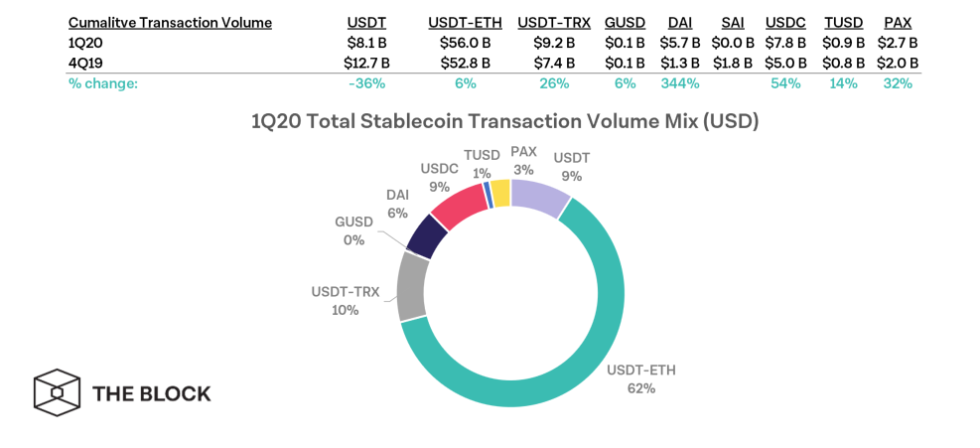Image resolution: width=980 pixels, height=448 pixels.
Task: Click the GUSD column header
Action: [x=625, y=23]
